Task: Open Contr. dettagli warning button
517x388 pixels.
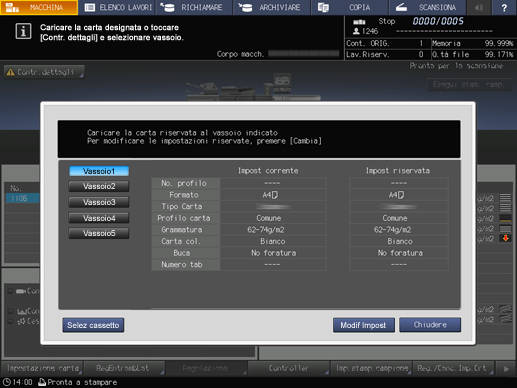Action: (44, 72)
